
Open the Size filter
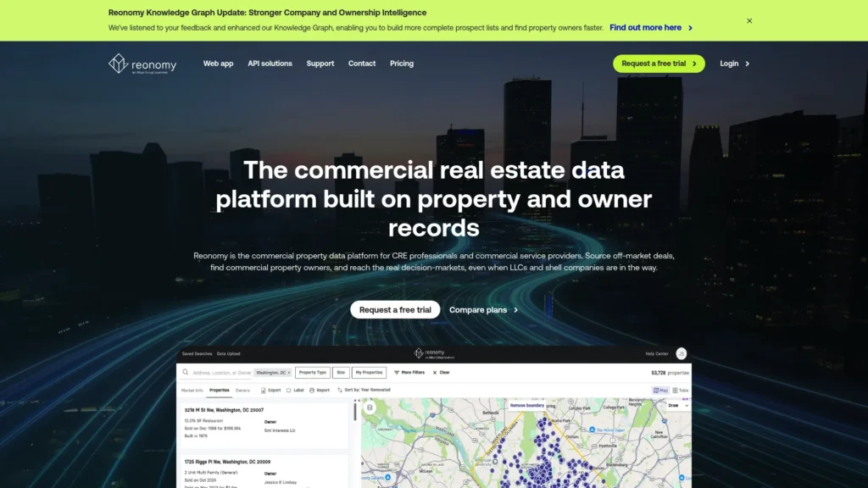pos(341,373)
